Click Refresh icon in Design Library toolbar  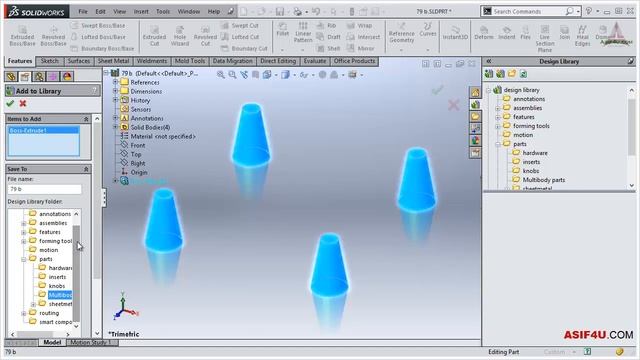click(x=523, y=74)
